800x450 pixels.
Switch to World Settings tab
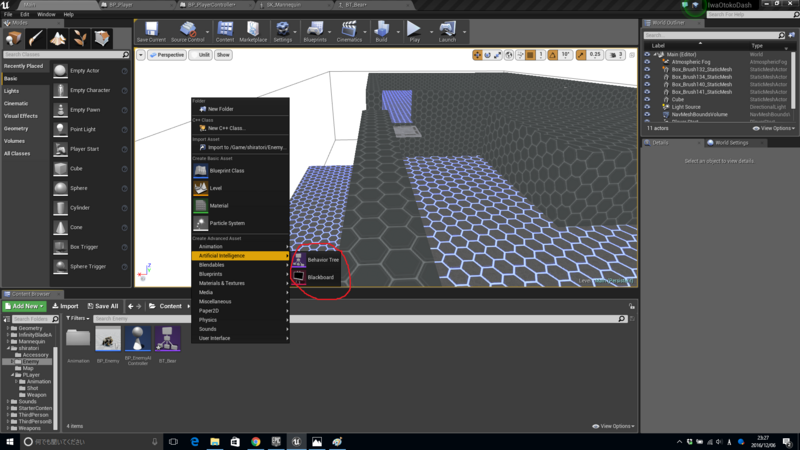731,143
